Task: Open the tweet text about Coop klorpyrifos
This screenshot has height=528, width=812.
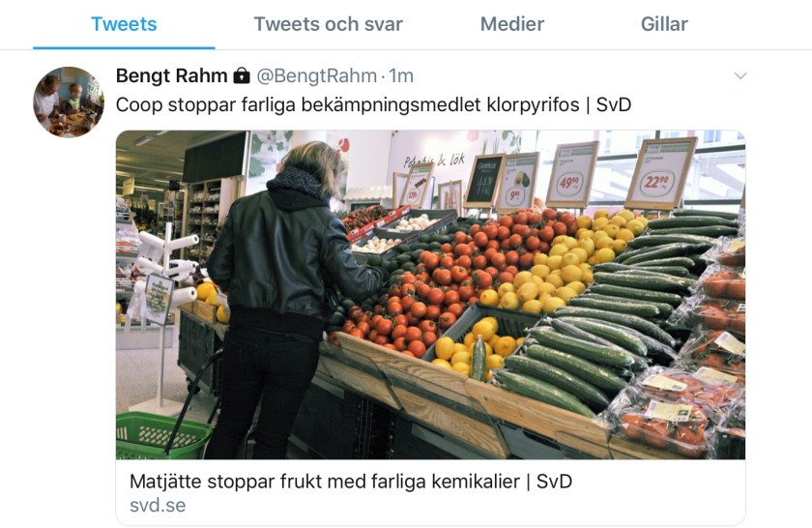Action: pos(373,104)
